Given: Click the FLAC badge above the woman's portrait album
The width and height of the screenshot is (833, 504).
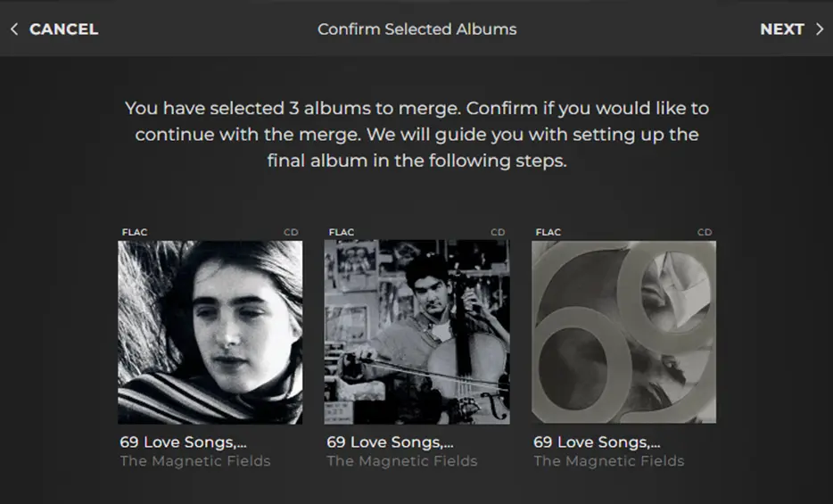Looking at the screenshot, I should (135, 233).
